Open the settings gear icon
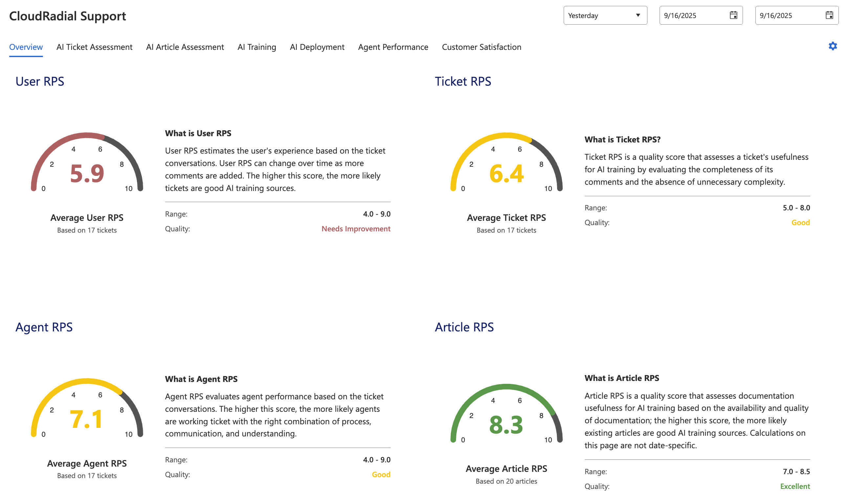 coord(833,46)
